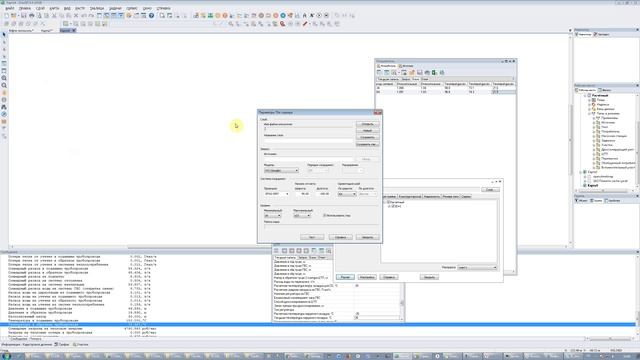640x360 pixels.
Task: Click the 'Открыть...' button in parameters dialog
Action: [367, 124]
